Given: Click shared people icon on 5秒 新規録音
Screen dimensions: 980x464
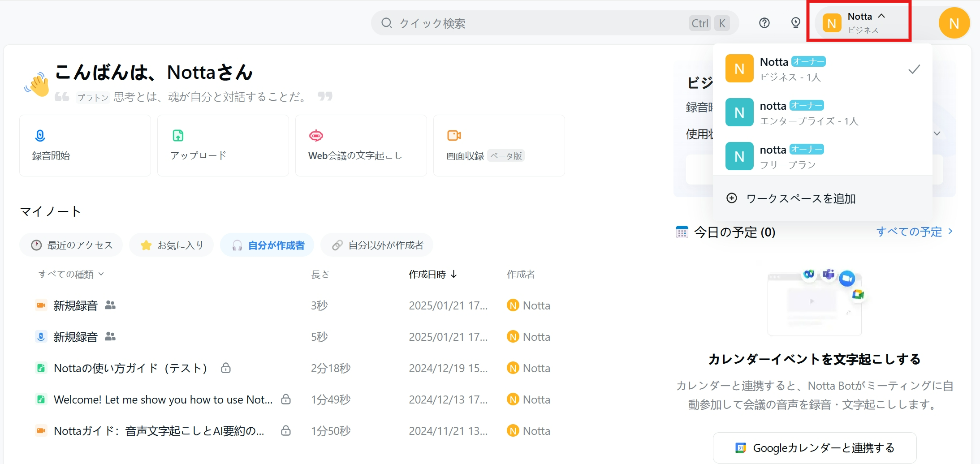Looking at the screenshot, I should 110,336.
